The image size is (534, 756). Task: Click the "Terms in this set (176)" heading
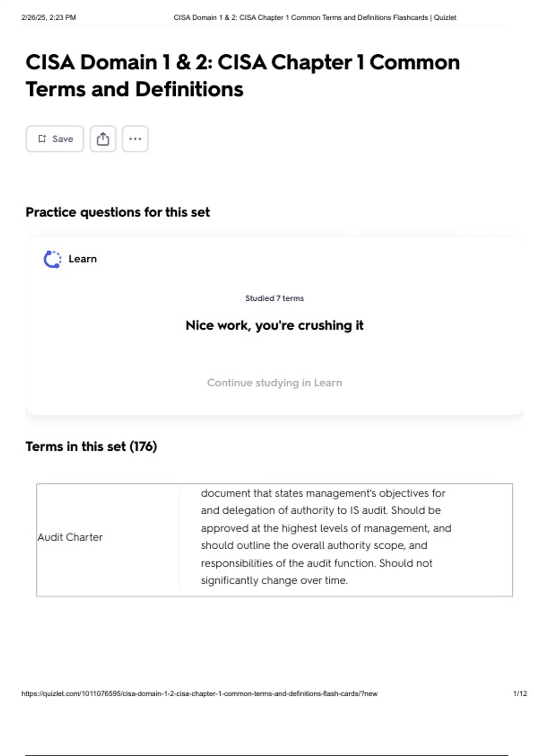(91, 446)
